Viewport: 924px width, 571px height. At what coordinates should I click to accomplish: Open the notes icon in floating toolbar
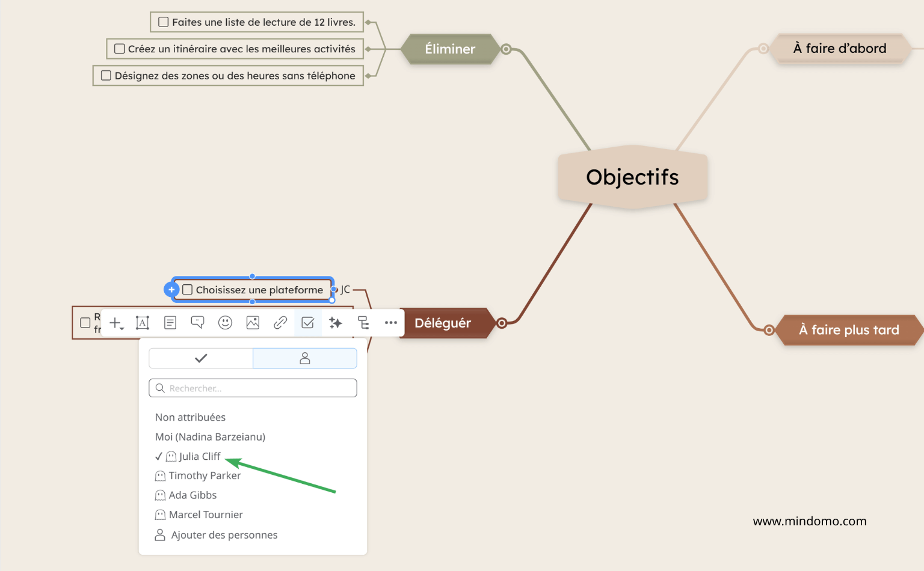[x=170, y=323]
